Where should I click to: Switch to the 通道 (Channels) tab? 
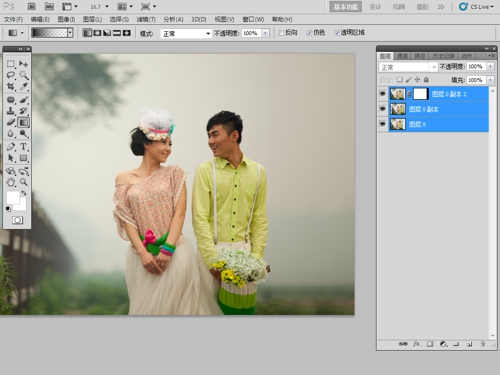(402, 56)
